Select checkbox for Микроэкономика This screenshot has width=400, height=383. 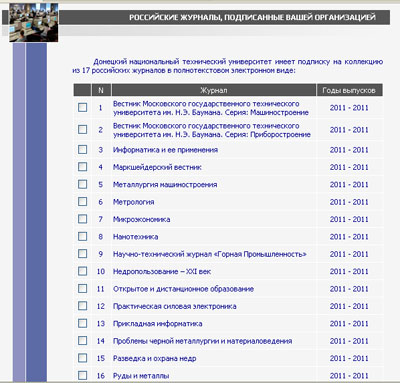[x=82, y=219]
